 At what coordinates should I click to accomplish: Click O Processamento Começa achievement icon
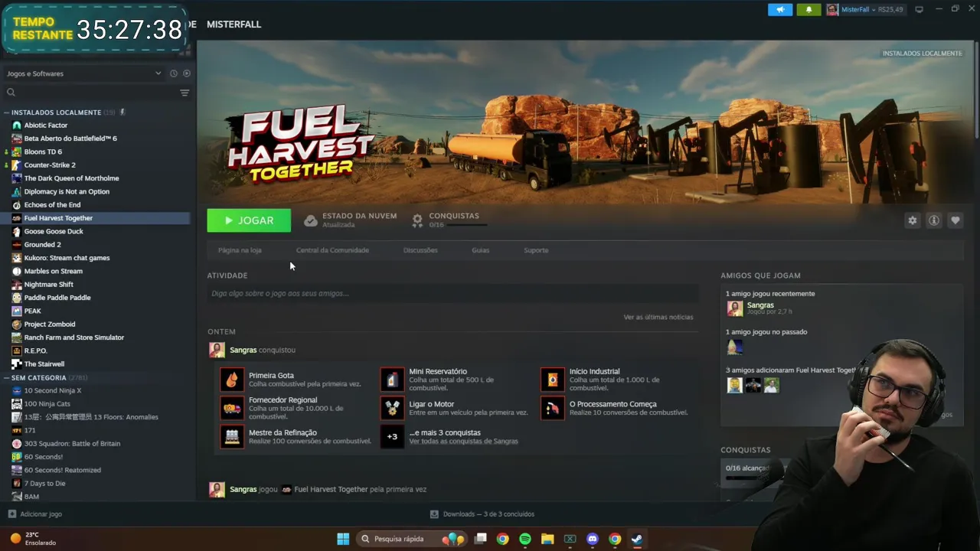pos(552,408)
